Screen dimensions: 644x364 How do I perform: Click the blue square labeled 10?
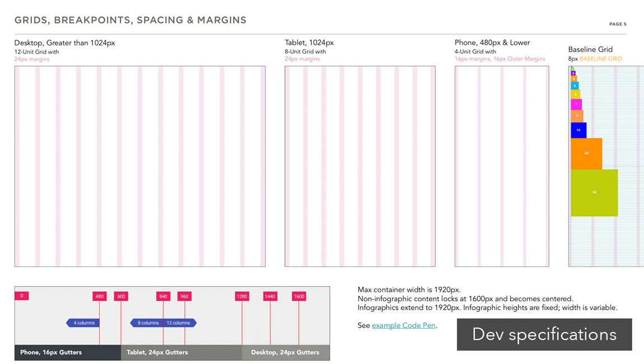[578, 130]
